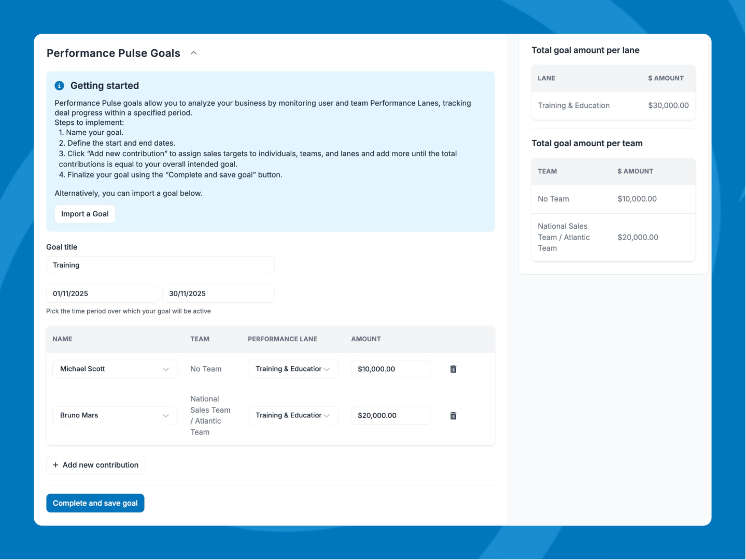The width and height of the screenshot is (746, 560).
Task: Collapse the Performance Pulse Goals section
Action: [193, 53]
